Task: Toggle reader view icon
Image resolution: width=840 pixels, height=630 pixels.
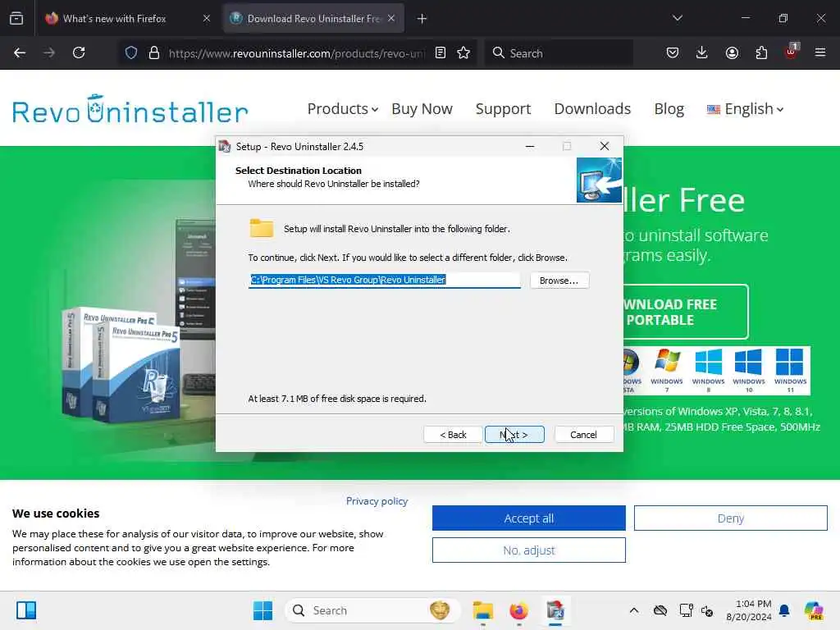Action: pos(441,53)
